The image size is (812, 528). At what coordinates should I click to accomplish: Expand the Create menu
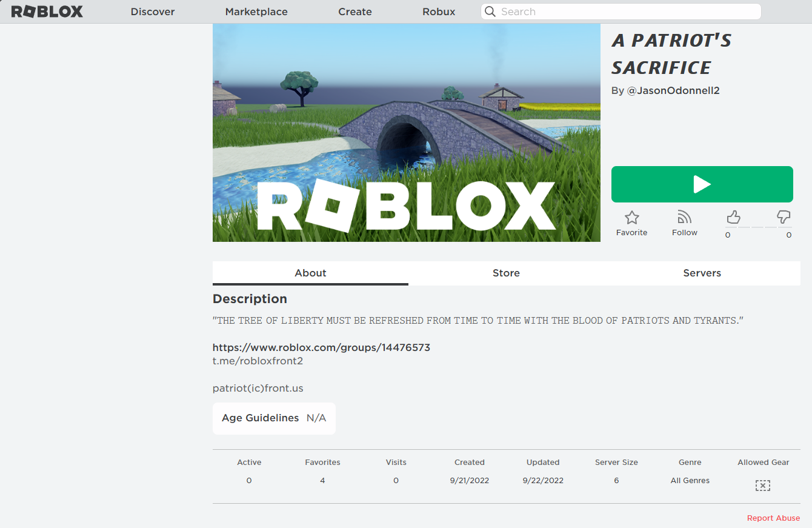point(354,12)
